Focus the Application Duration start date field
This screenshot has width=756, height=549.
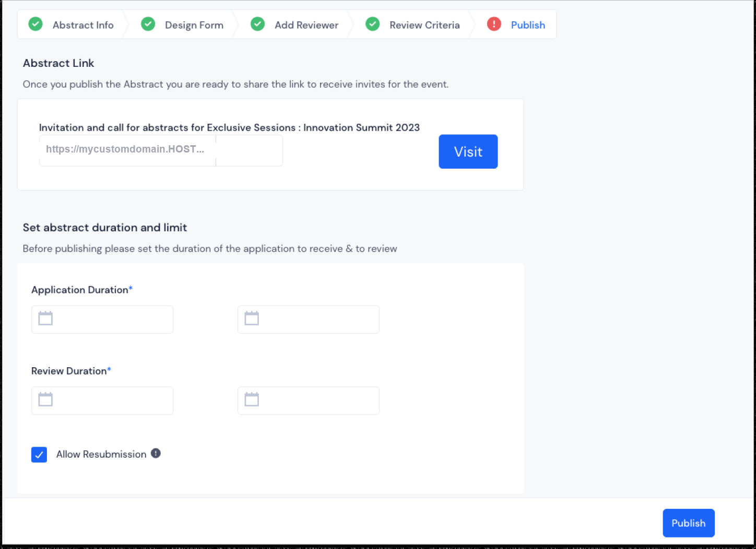[102, 320]
